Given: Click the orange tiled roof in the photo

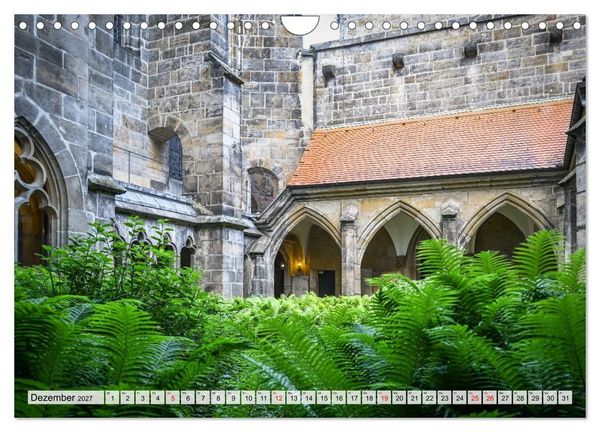Looking at the screenshot, I should tap(432, 143).
